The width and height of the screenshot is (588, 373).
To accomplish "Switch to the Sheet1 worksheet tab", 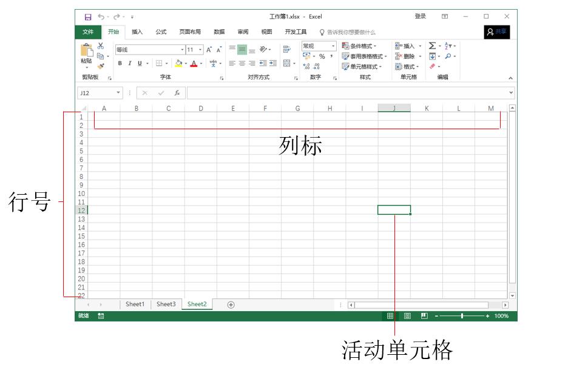I will [134, 304].
